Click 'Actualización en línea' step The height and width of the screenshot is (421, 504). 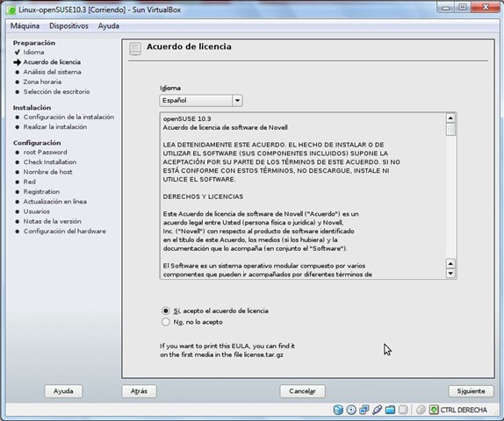click(55, 202)
